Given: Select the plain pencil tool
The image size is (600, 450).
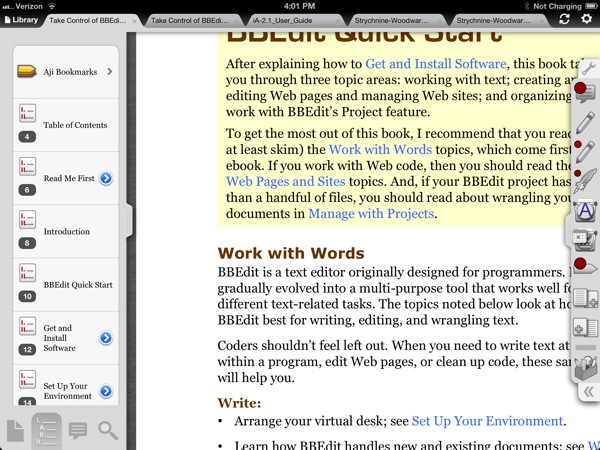Looking at the screenshot, I should [585, 122].
